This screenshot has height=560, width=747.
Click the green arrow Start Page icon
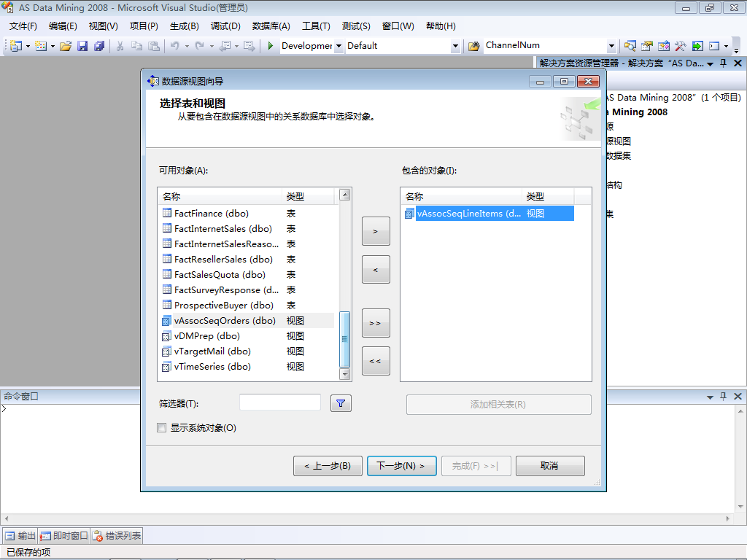point(697,46)
